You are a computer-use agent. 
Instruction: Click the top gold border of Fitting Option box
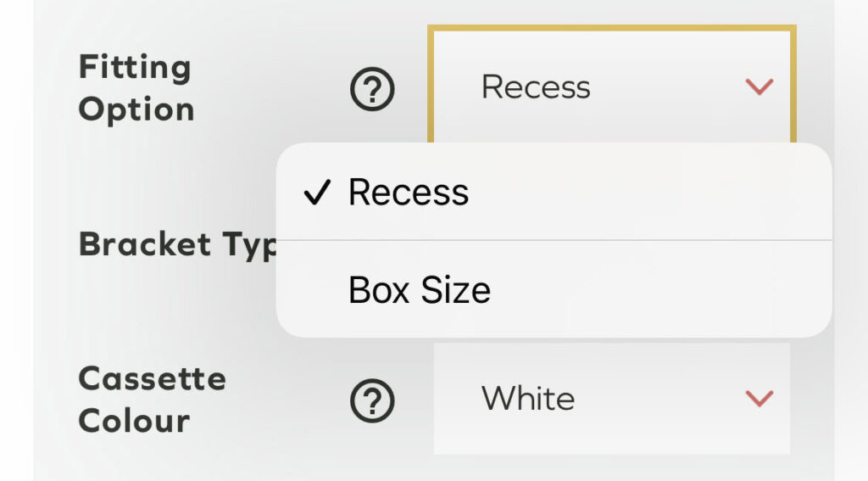point(611,29)
